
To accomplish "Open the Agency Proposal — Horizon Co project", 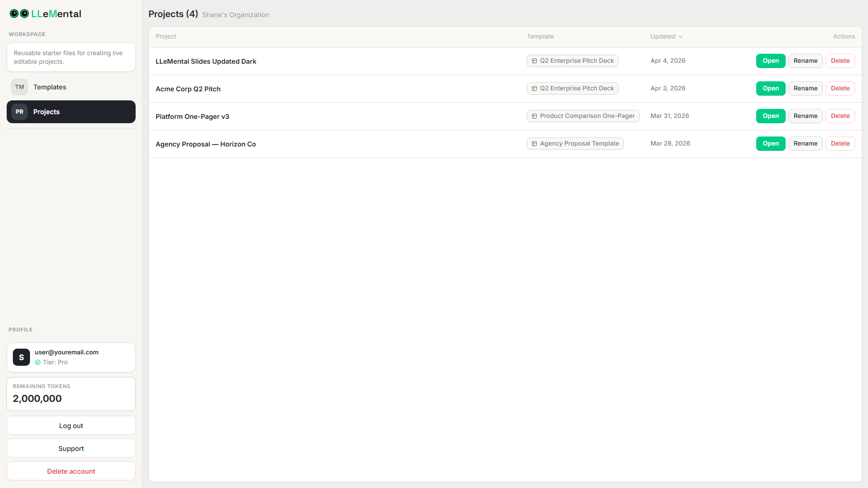I will (770, 143).
